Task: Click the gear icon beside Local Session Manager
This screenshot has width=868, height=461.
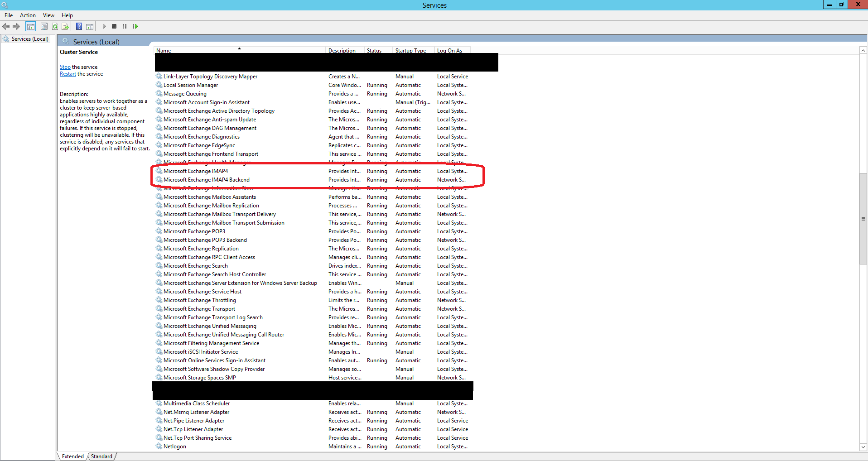Action: (159, 85)
